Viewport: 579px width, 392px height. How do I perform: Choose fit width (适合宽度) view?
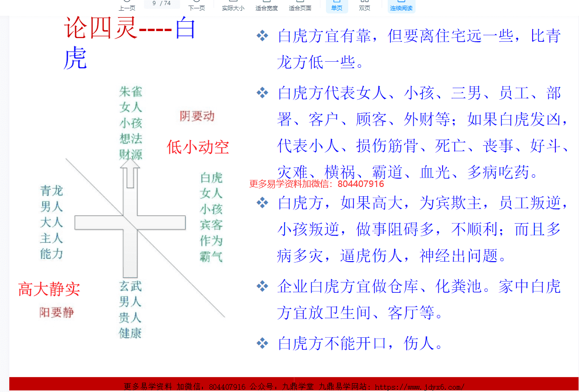pos(267,6)
